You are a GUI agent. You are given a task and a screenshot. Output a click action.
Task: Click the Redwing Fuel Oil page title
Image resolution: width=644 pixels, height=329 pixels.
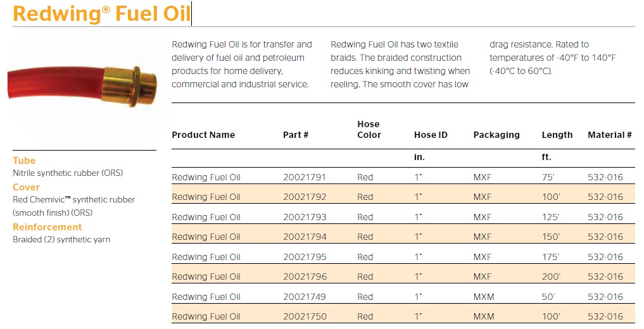pyautogui.click(x=101, y=13)
